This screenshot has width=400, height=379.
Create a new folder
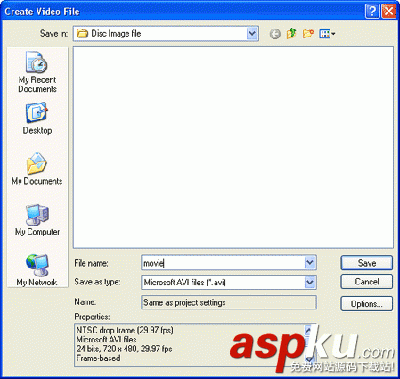click(x=308, y=33)
